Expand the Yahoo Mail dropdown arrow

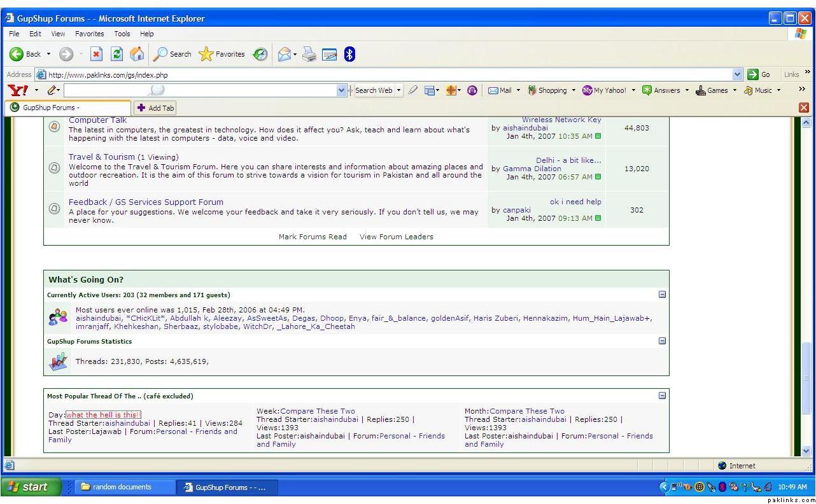point(518,90)
